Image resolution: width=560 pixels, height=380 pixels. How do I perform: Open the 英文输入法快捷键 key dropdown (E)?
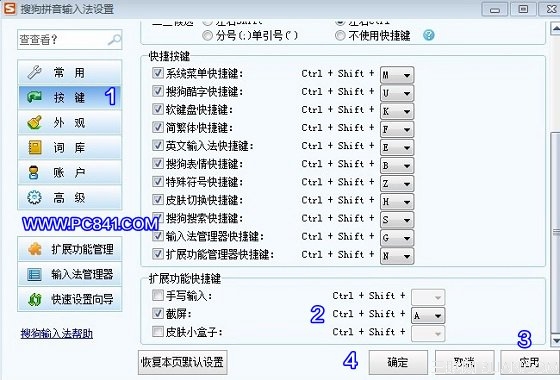397,147
